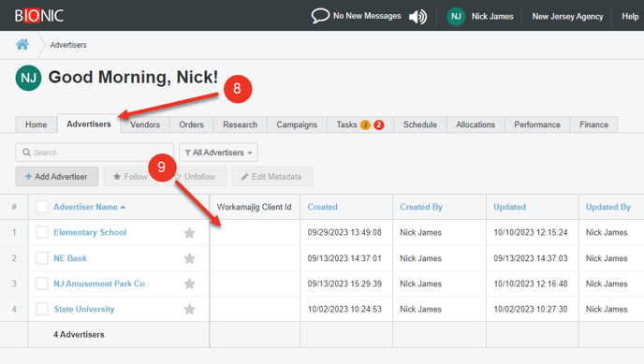Open the State University advertiser link
The image size is (644, 364).
[x=84, y=309]
